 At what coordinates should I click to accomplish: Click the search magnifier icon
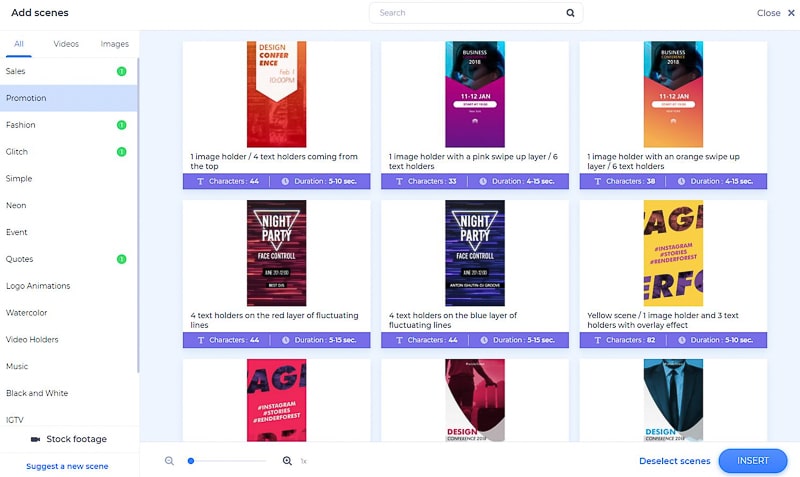570,13
